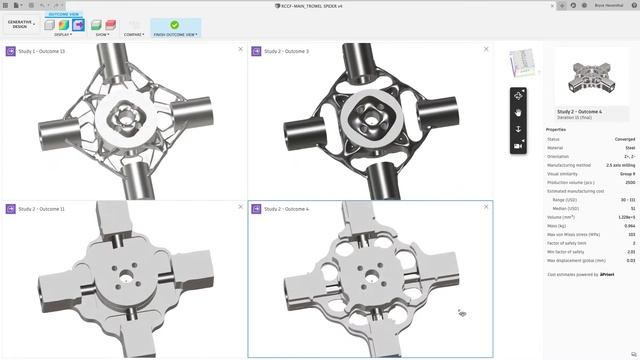Click Study 2 - Outcome 3 purple icon
This screenshot has height=360, width=640.
click(256, 51)
